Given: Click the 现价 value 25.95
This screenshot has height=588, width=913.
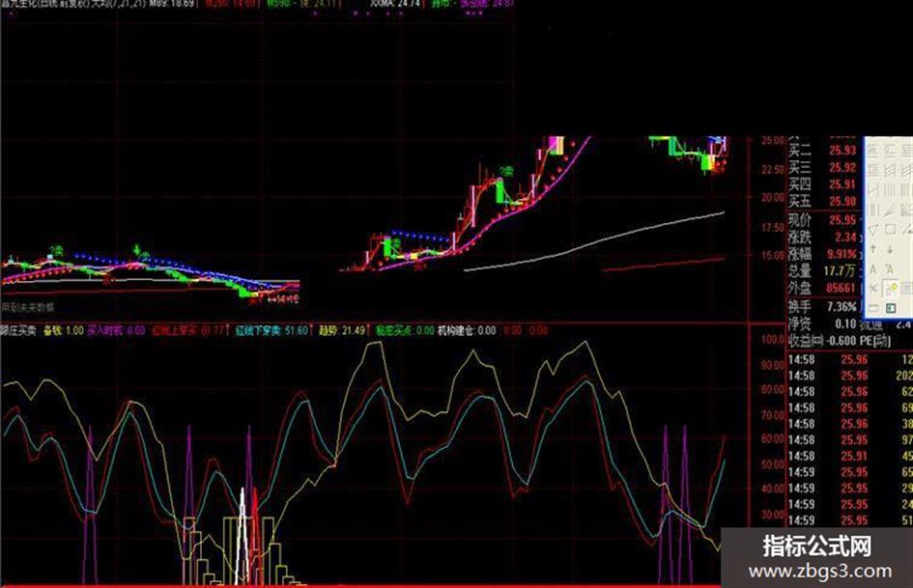Looking at the screenshot, I should (842, 220).
